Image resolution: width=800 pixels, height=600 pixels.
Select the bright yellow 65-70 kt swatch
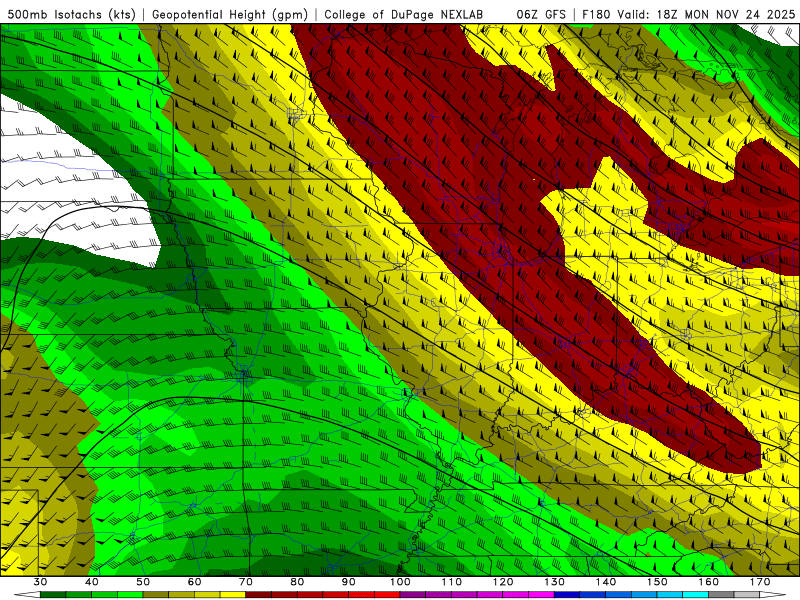[x=233, y=595]
